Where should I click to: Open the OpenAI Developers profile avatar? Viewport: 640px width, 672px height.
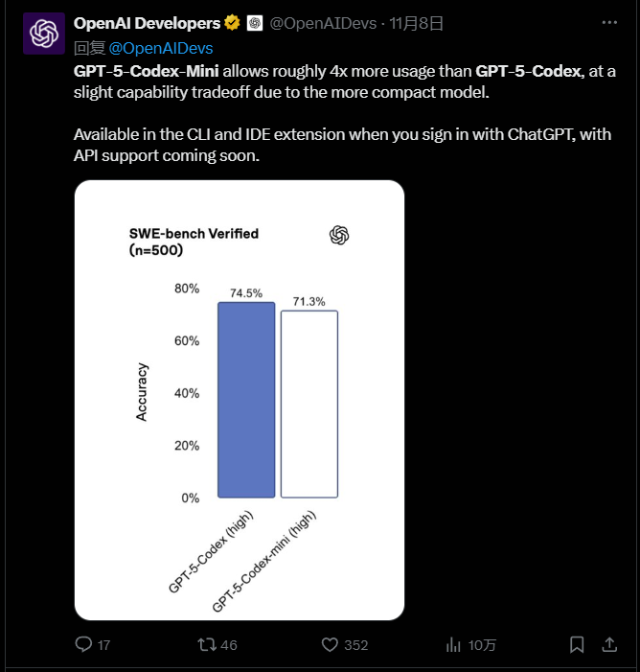click(x=43, y=33)
